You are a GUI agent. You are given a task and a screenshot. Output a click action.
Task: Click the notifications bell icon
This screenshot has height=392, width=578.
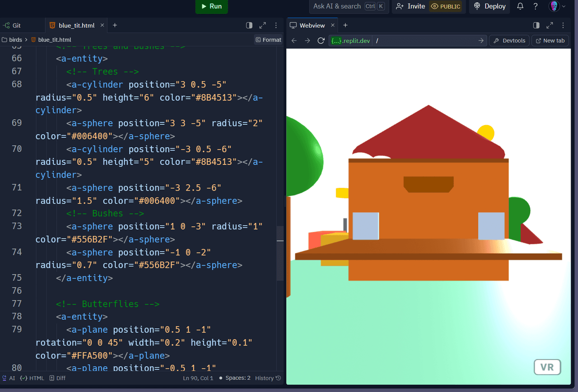click(x=520, y=6)
